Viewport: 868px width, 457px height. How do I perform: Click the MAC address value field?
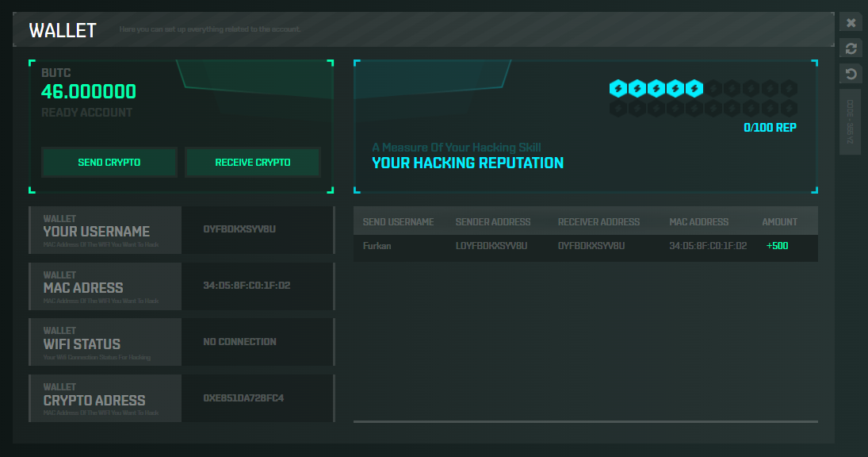pos(257,286)
